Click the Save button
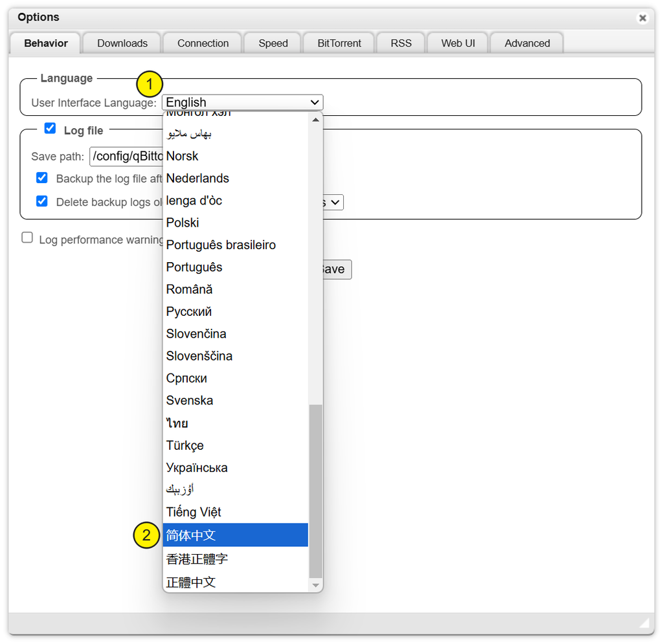 pyautogui.click(x=336, y=269)
